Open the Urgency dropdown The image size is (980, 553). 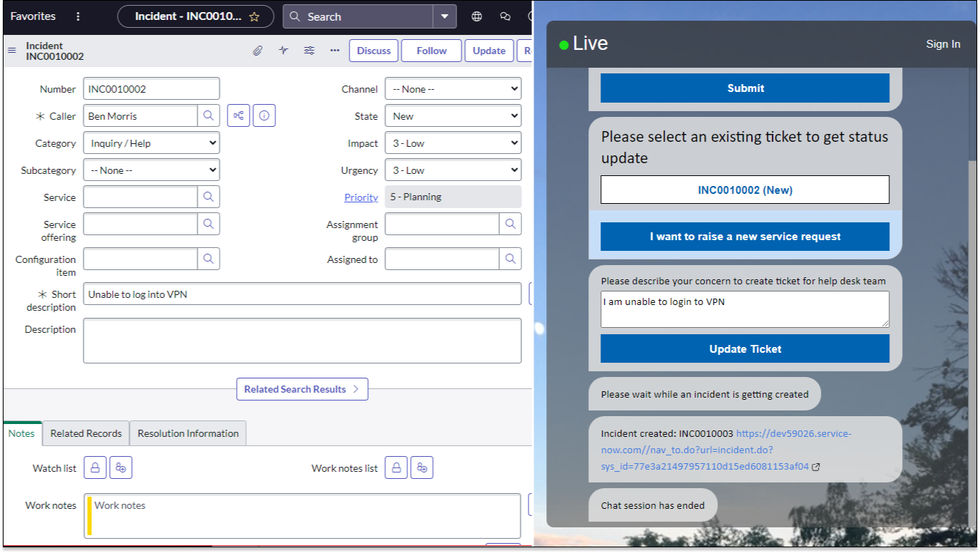click(x=453, y=170)
